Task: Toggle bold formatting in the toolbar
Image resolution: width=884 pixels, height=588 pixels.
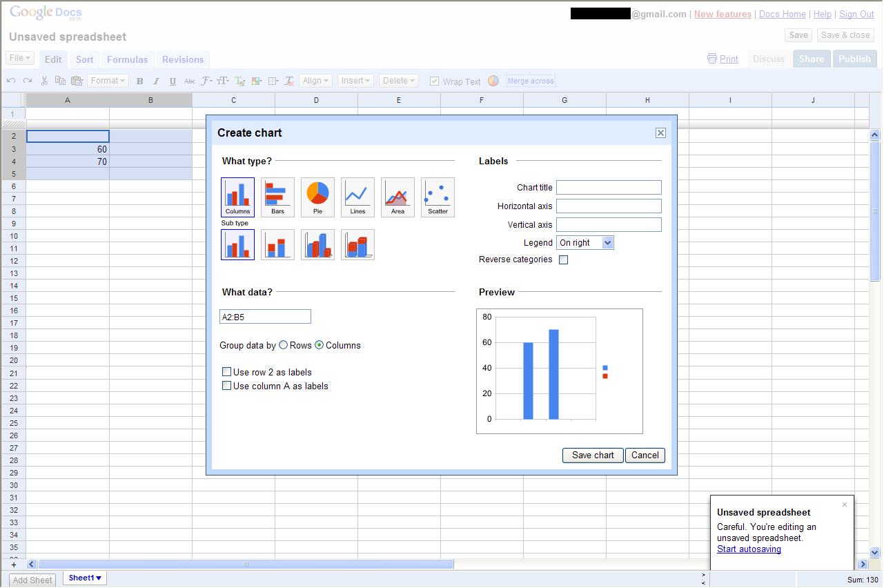Action: pyautogui.click(x=139, y=81)
